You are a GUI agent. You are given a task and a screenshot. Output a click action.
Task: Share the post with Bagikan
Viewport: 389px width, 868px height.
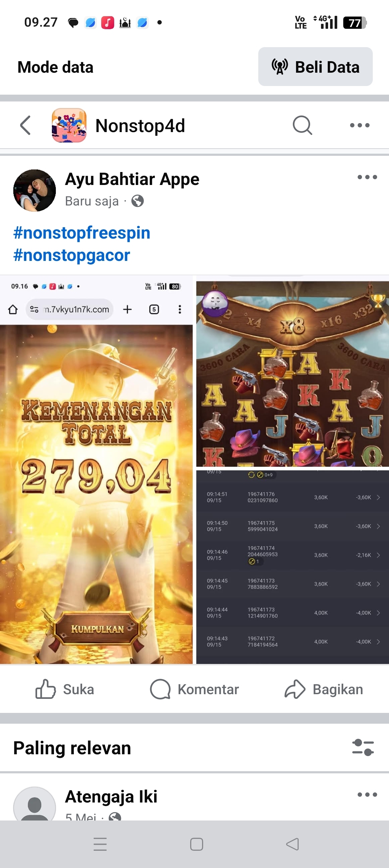point(324,689)
